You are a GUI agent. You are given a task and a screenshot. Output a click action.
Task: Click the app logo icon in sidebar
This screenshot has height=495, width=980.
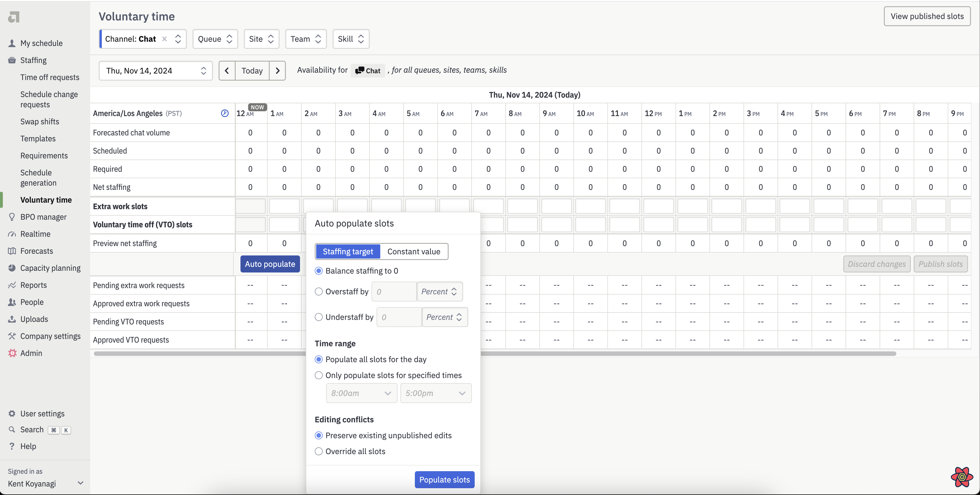(x=14, y=17)
